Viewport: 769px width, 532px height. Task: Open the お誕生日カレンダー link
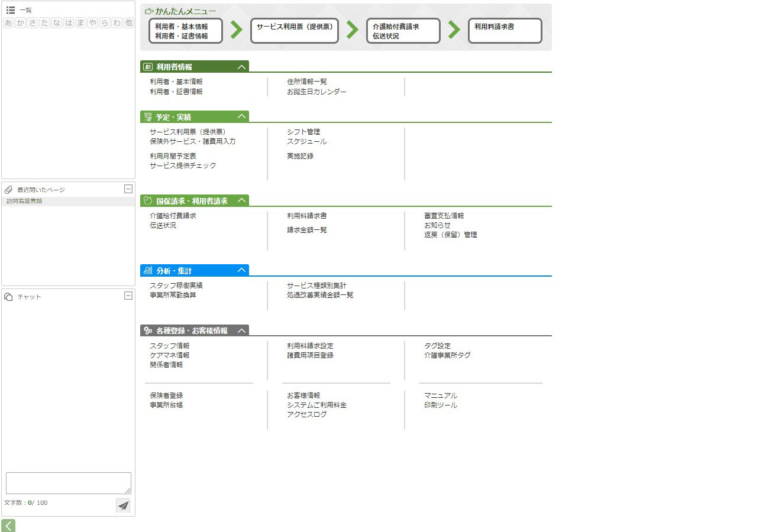coord(316,92)
